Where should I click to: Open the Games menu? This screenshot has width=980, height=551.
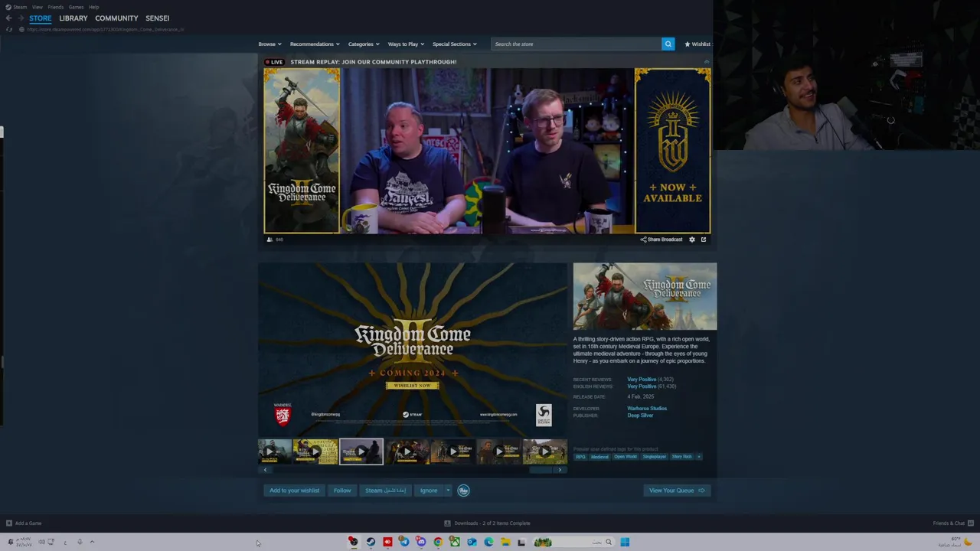(76, 7)
